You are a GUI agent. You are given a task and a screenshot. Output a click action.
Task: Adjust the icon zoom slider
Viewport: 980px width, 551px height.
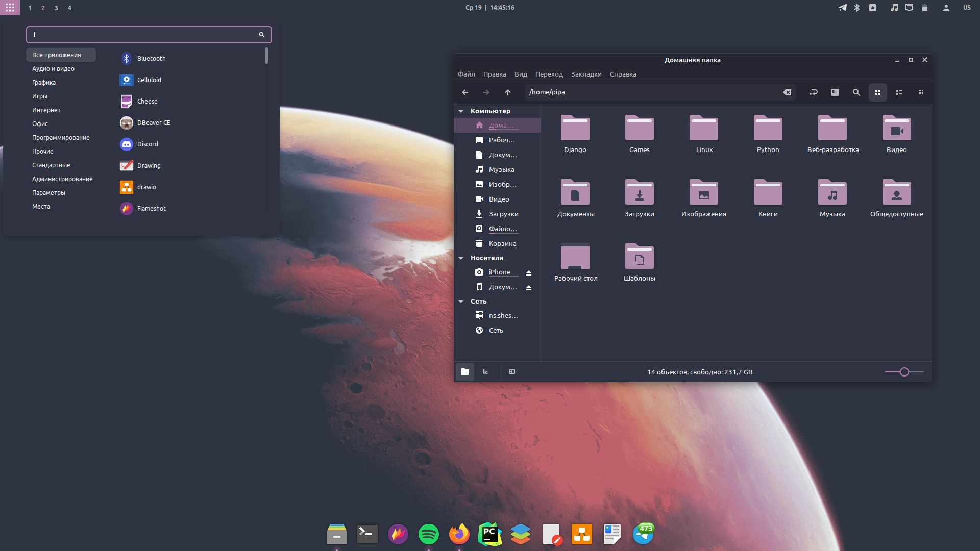[904, 372]
